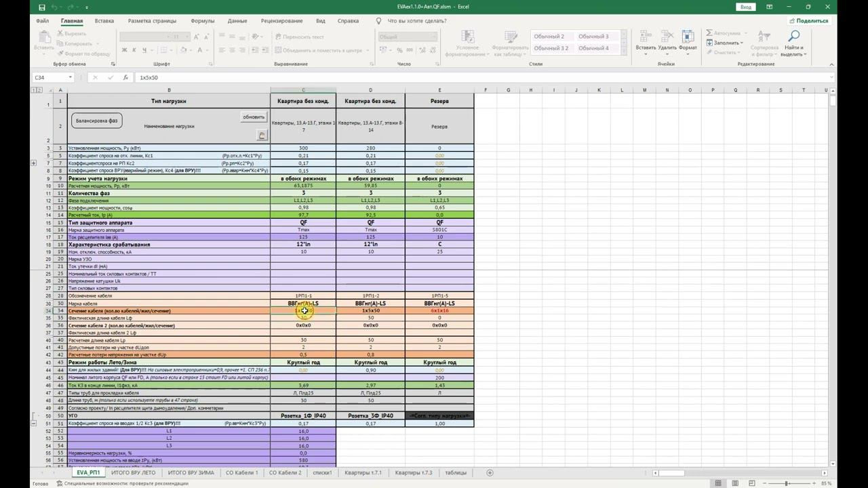Image resolution: width=868 pixels, height=488 pixels.
Task: Collapse the ribbon with the chevron arrow
Action: tap(831, 64)
